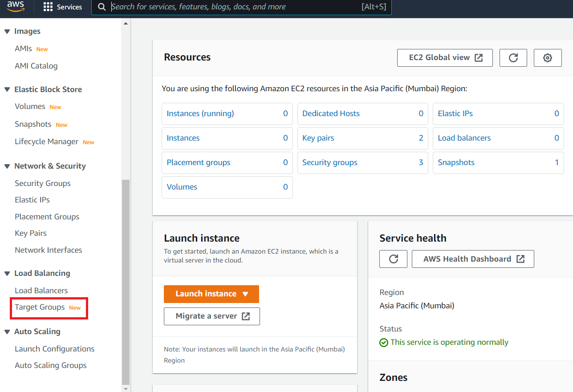Open the Key pairs resource link
Screen dimensions: 573x392
click(318, 138)
